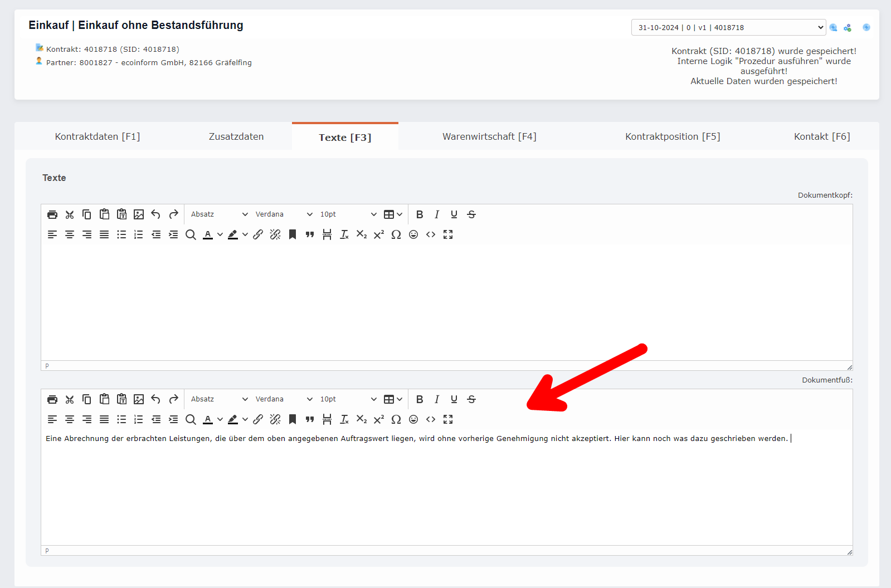The height and width of the screenshot is (588, 891).
Task: Open contract version dropdown 31-10-2024
Action: 728,27
